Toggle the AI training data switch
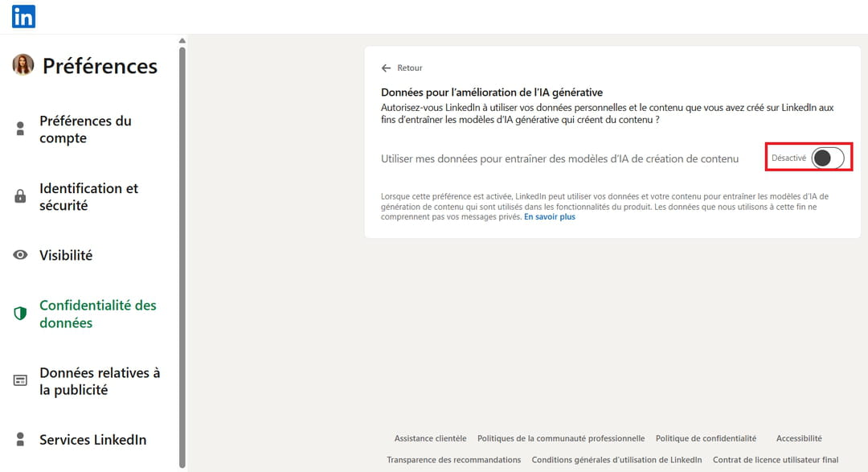This screenshot has height=472, width=868. (x=827, y=158)
